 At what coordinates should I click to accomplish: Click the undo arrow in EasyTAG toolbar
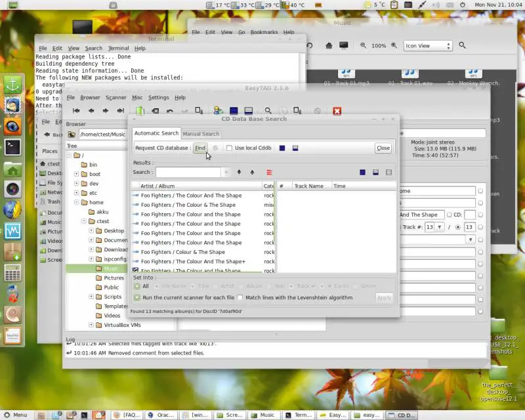point(170,110)
